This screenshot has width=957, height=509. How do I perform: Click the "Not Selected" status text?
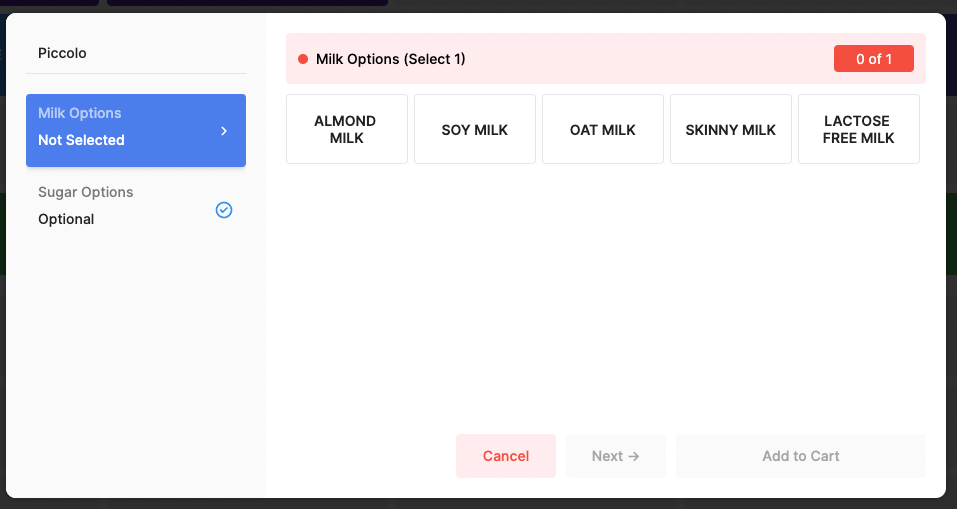[x=81, y=140]
